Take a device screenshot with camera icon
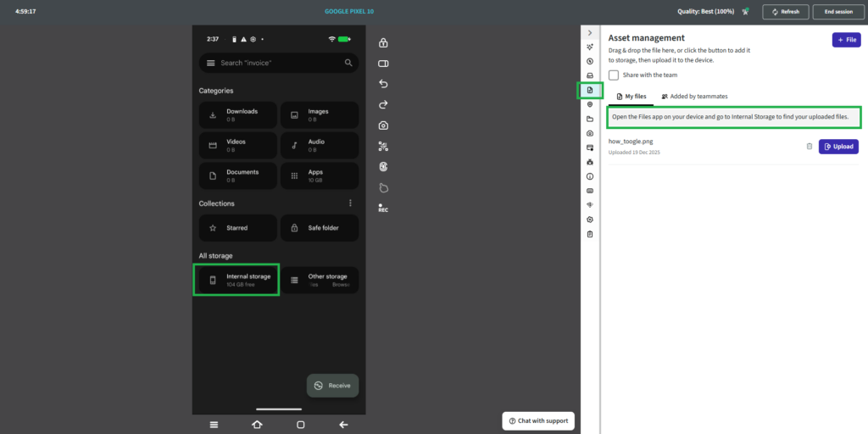 383,125
